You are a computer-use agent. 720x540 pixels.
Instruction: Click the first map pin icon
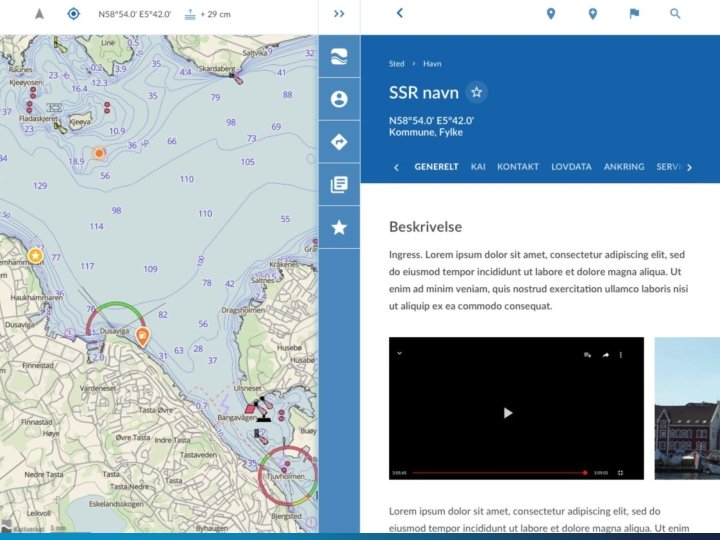(x=551, y=14)
